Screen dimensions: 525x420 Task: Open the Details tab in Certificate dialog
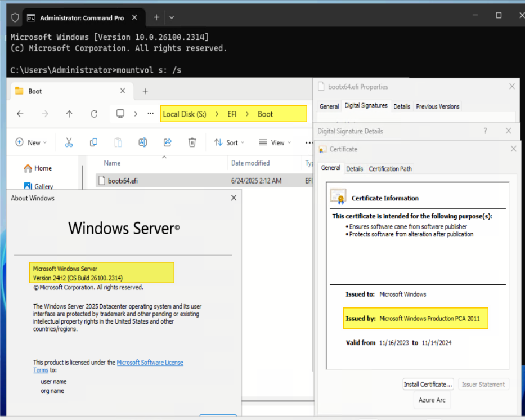tap(355, 169)
